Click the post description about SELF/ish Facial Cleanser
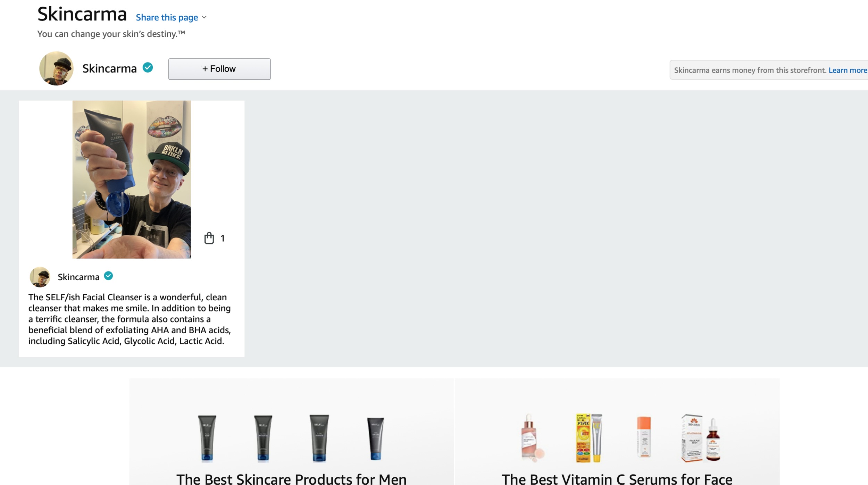This screenshot has width=868, height=485. tap(130, 319)
